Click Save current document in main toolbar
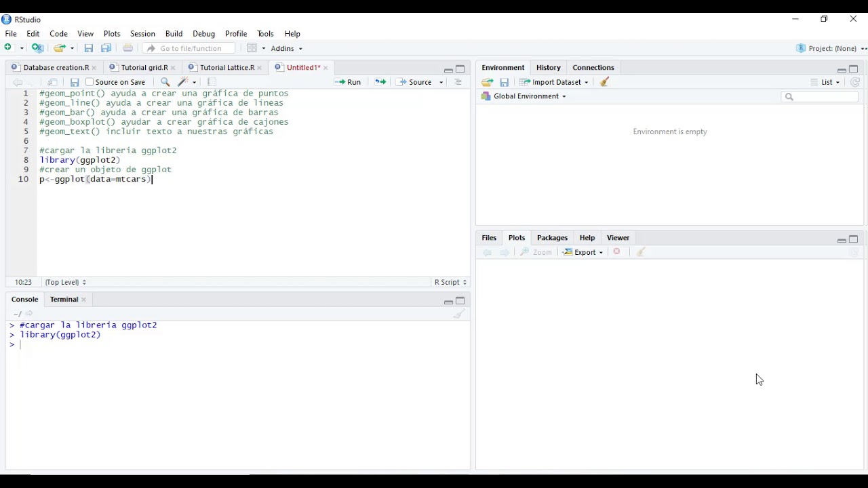Image resolution: width=868 pixels, height=488 pixels. (88, 48)
